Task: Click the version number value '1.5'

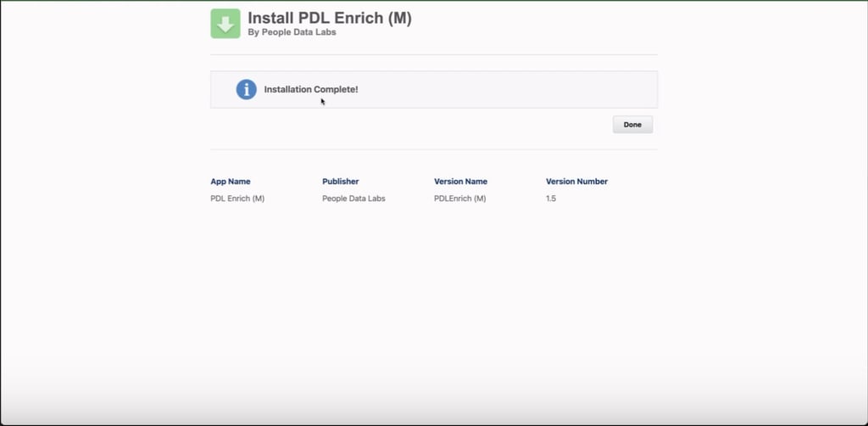Action: pyautogui.click(x=551, y=199)
